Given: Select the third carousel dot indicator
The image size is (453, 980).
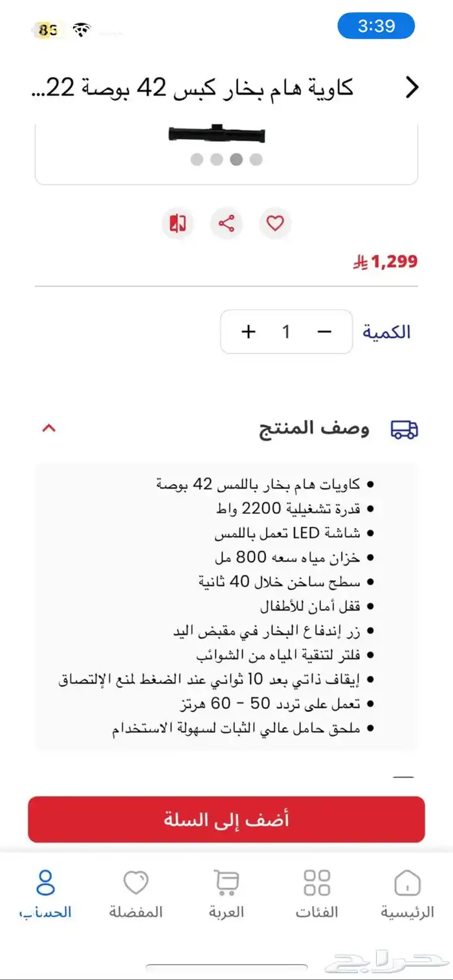Looking at the screenshot, I should click(235, 157).
